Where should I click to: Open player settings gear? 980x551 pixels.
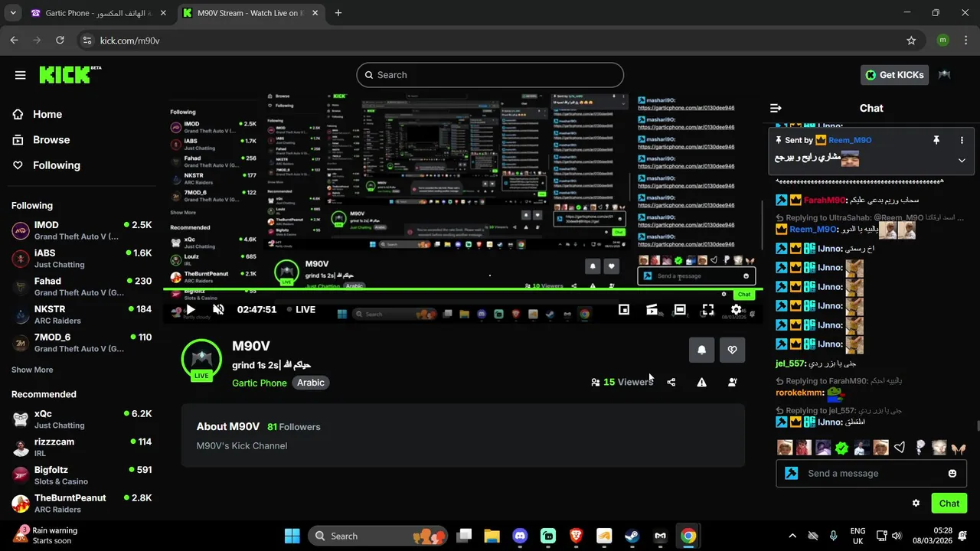[x=736, y=310]
